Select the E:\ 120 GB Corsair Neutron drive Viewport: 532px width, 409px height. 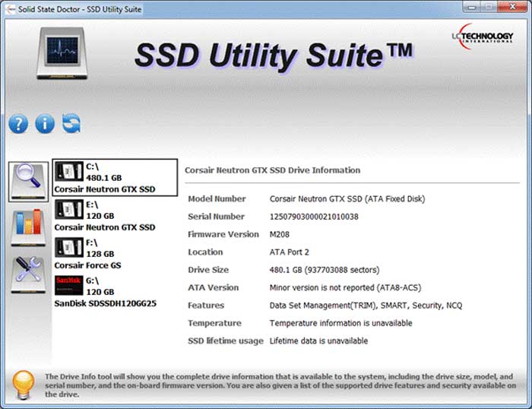(x=115, y=216)
